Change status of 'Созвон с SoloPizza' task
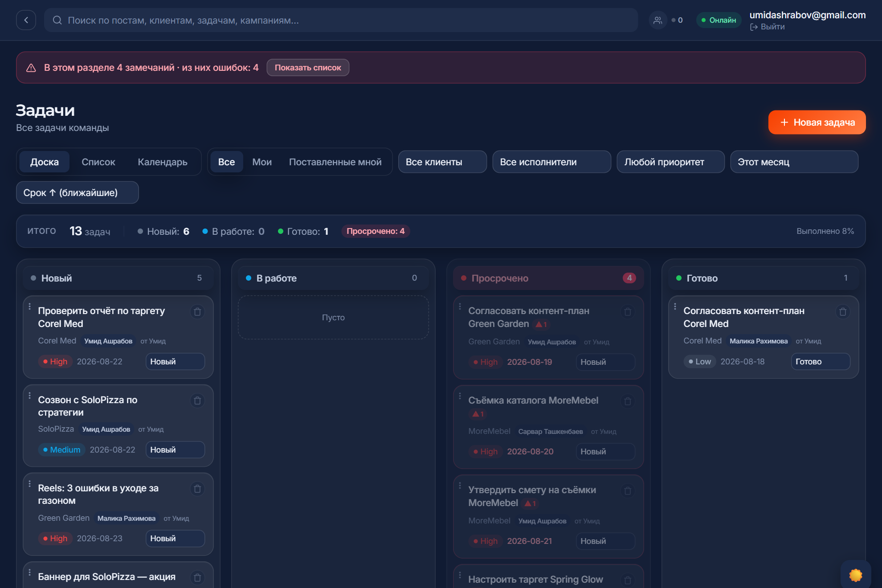The width and height of the screenshot is (882, 588). (175, 450)
